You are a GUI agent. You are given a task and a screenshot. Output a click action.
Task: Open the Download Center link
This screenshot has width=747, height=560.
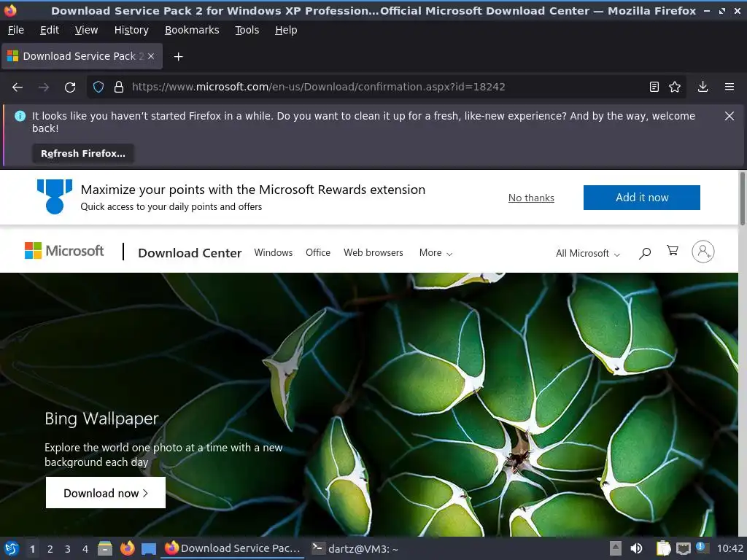(190, 253)
